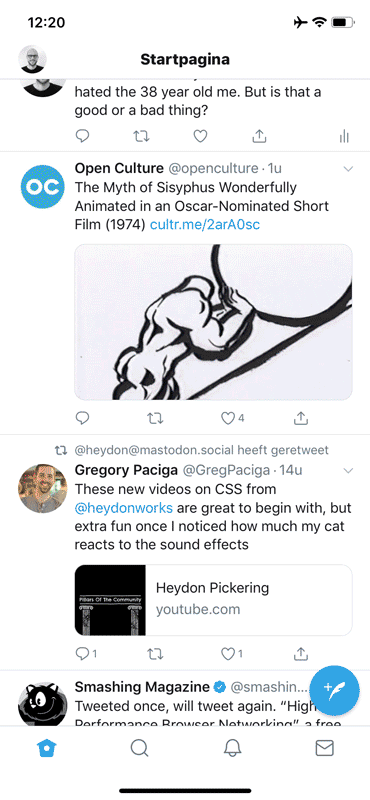Tap the Open Culture OC avatar
The height and width of the screenshot is (800, 370).
pos(43,187)
